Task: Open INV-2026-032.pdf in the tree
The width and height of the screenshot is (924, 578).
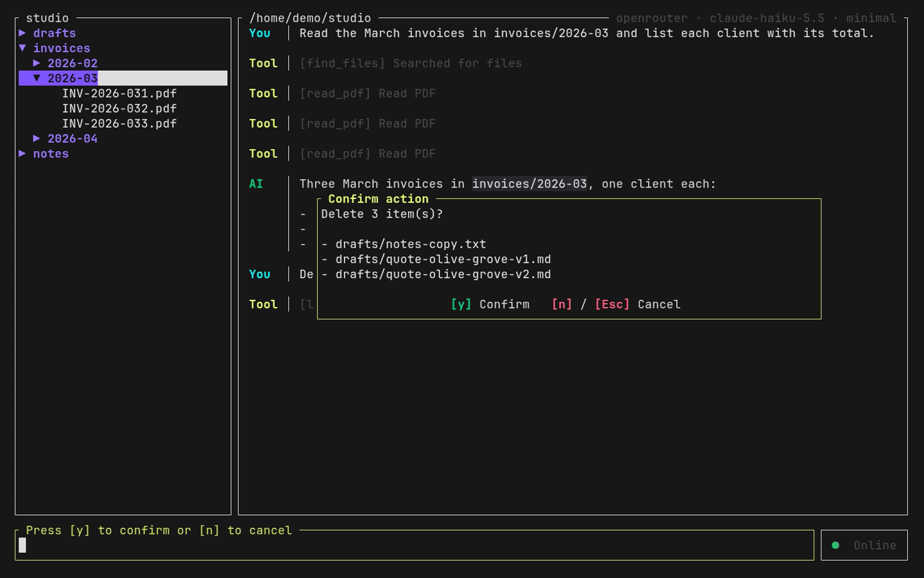Action: 119,109
